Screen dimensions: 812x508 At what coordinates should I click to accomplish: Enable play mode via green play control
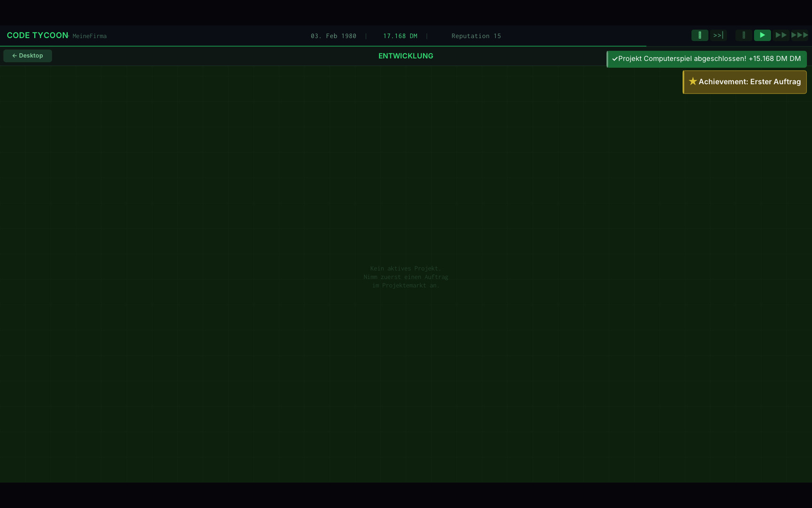(x=762, y=35)
